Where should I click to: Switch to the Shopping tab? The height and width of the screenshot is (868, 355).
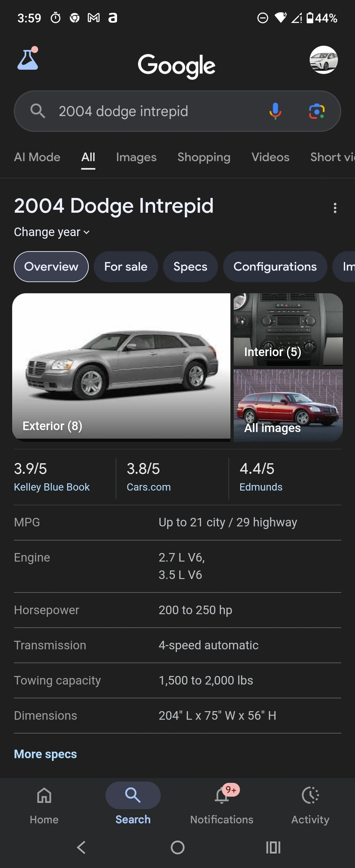tap(204, 157)
